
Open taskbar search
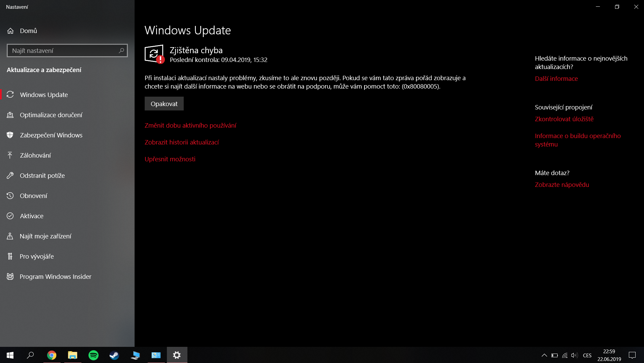tap(31, 355)
